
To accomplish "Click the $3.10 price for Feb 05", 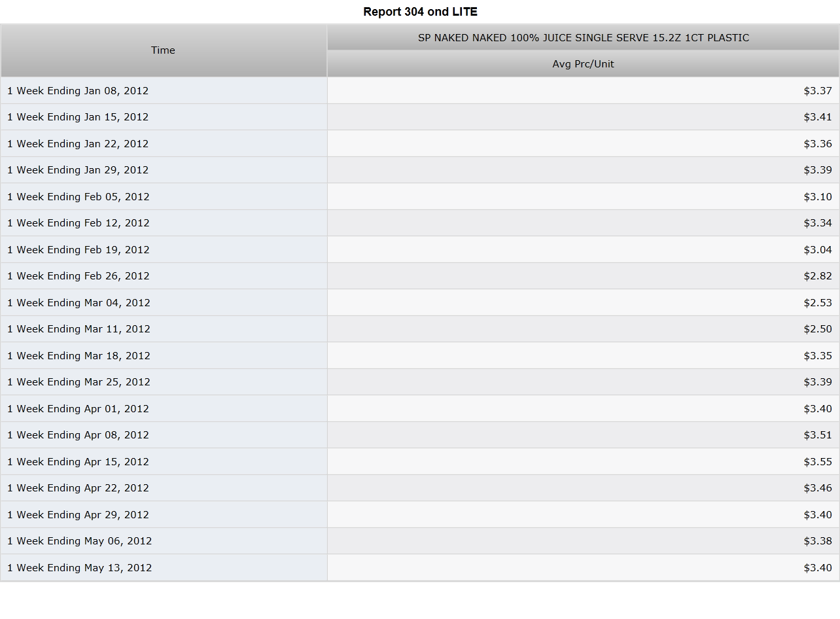I will 818,197.
